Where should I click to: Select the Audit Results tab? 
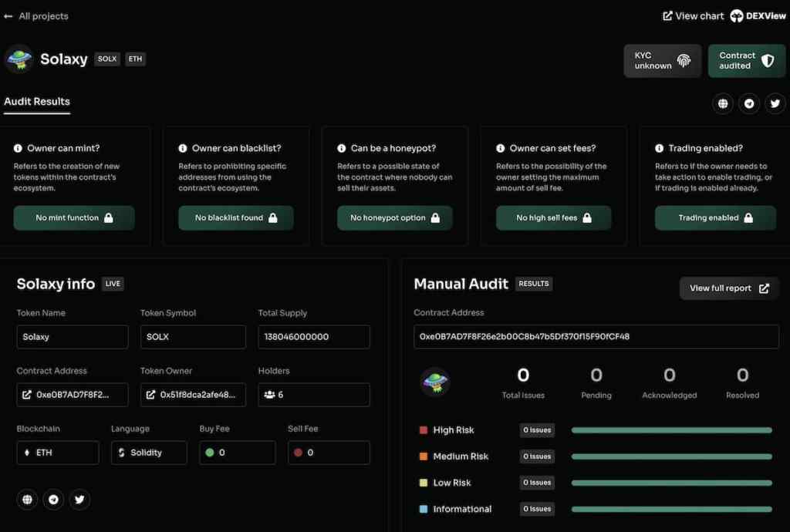click(x=37, y=102)
